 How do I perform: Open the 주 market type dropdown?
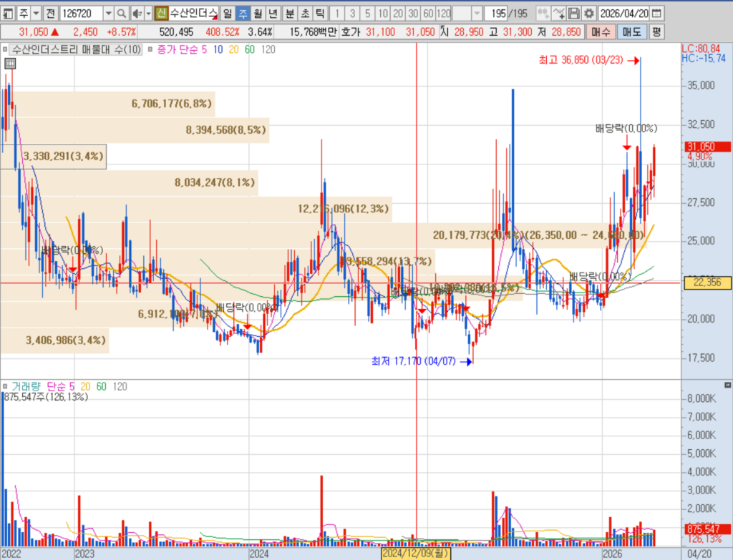tap(37, 13)
